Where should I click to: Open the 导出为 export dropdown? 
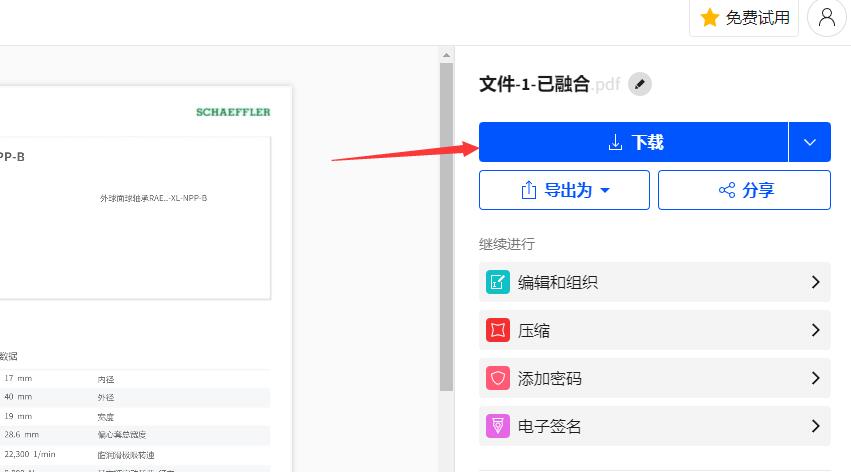[x=564, y=190]
